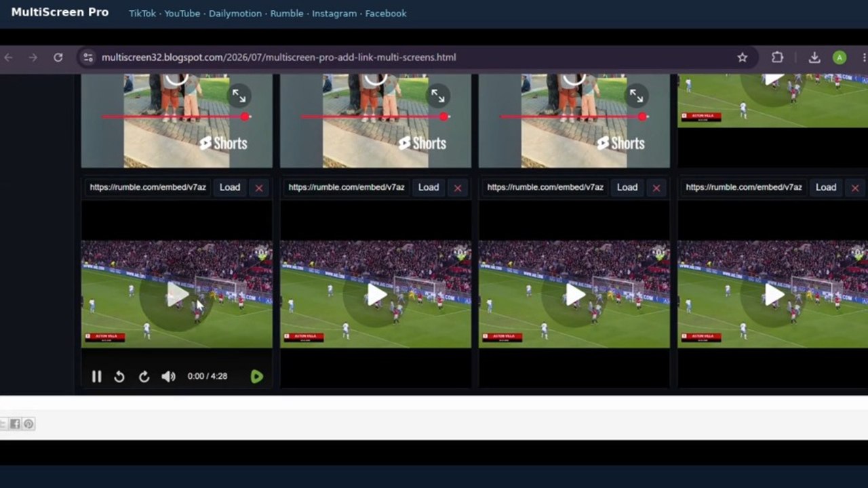Open the browser downloads icon
The width and height of the screenshot is (868, 488).
coord(814,58)
